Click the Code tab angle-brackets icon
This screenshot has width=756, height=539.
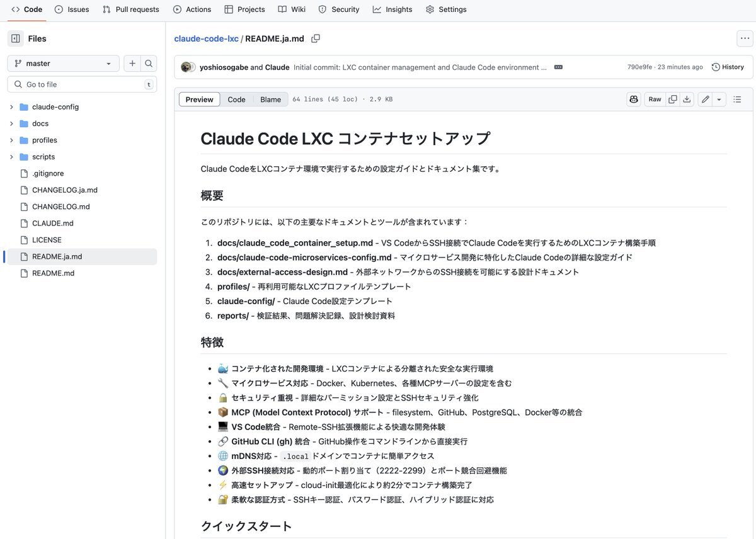tap(16, 9)
